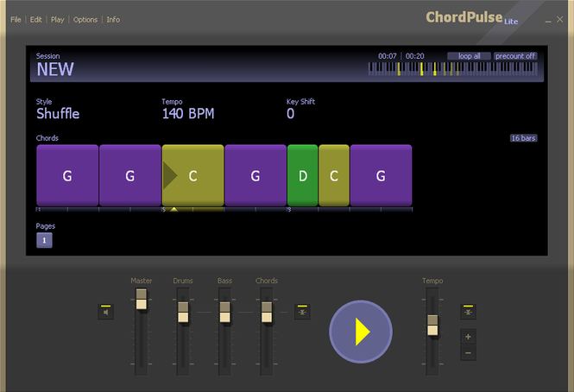This screenshot has height=392, width=574.
Task: Toggle the tempo reset button beside Tempo slider
Action: pyautogui.click(x=468, y=312)
